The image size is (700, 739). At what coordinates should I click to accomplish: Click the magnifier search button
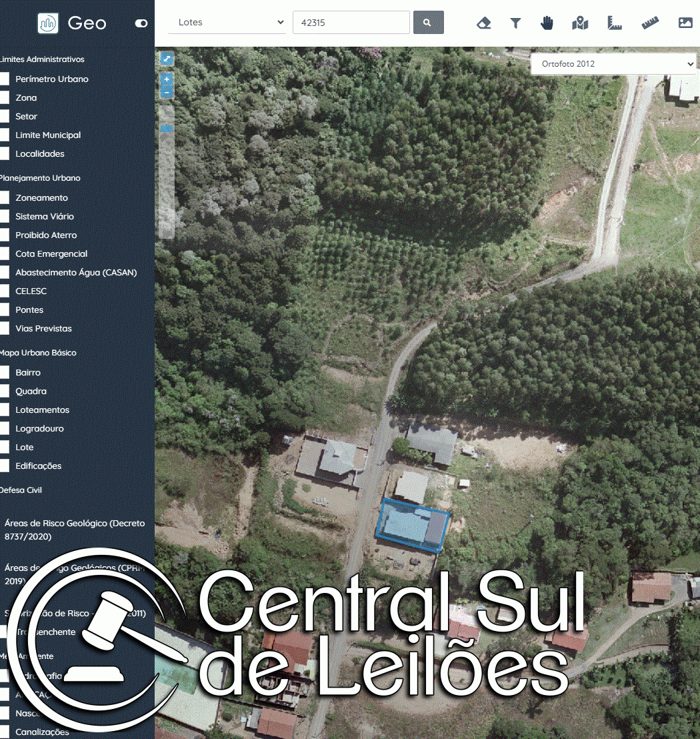click(x=428, y=23)
